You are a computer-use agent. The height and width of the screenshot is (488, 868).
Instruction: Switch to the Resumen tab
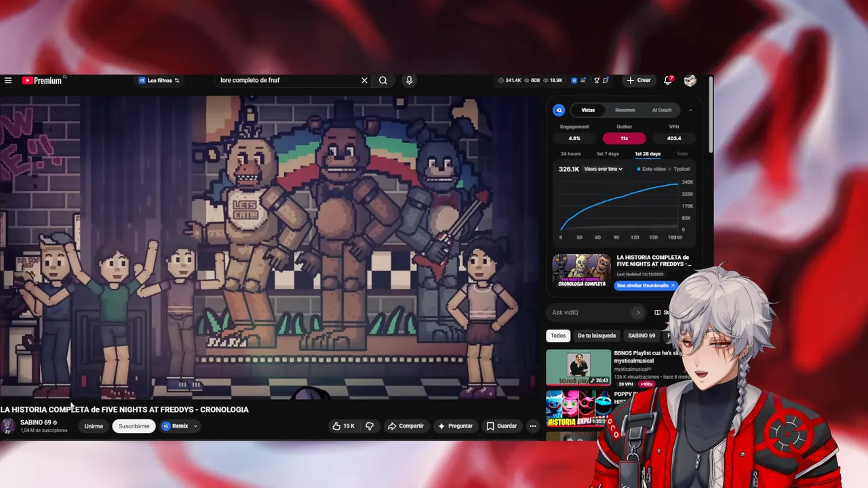click(x=625, y=110)
